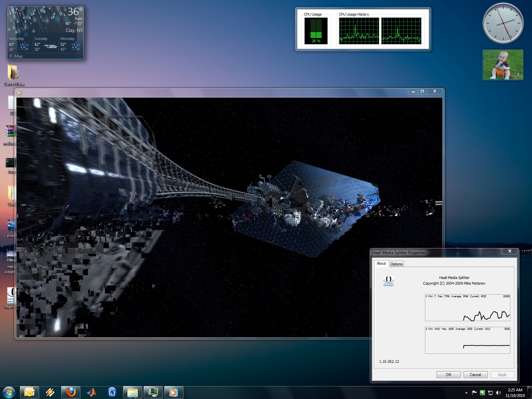The image size is (532, 399).
Task: Click Saturday's forecast in weather gadget
Action: tap(20, 44)
